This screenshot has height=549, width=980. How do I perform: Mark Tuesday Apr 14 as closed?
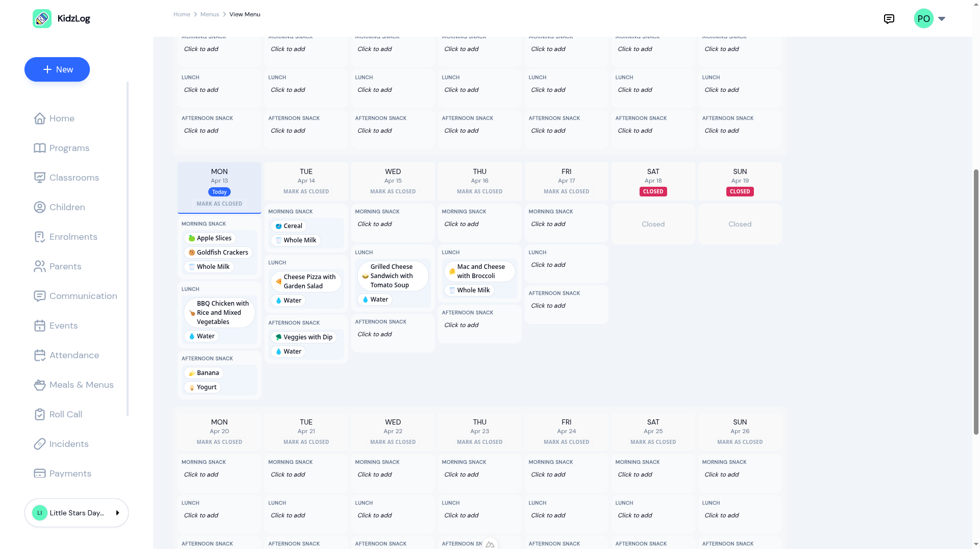pyautogui.click(x=306, y=192)
